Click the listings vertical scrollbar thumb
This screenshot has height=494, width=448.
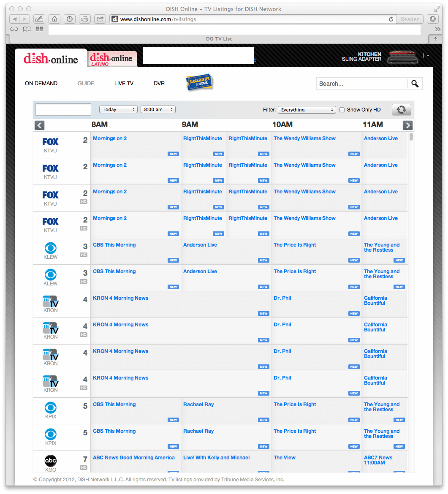pyautogui.click(x=411, y=137)
